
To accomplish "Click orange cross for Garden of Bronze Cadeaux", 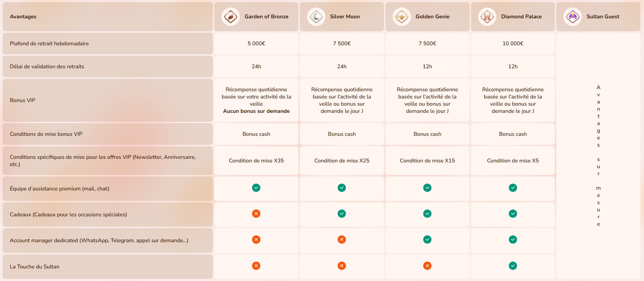I will point(256,214).
